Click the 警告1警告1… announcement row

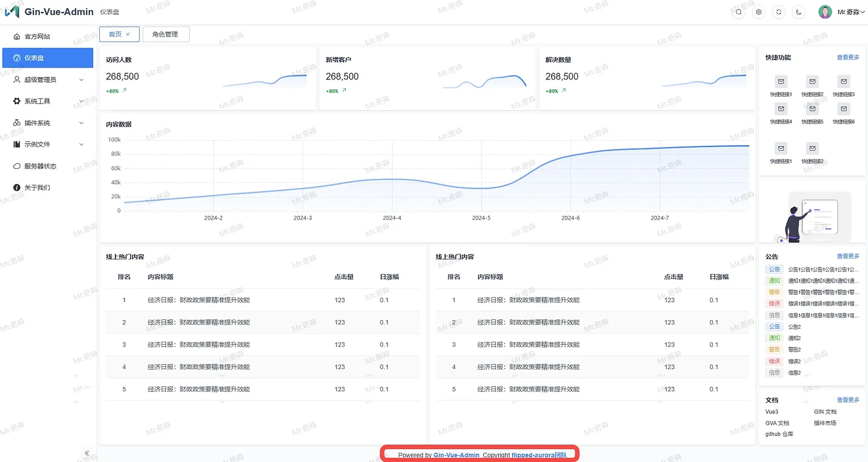[x=812, y=292]
